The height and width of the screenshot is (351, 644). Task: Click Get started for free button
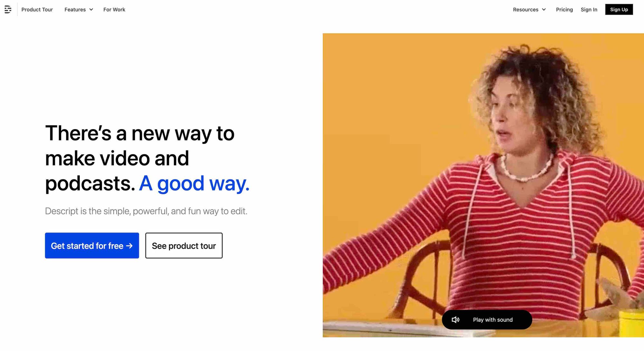point(92,246)
